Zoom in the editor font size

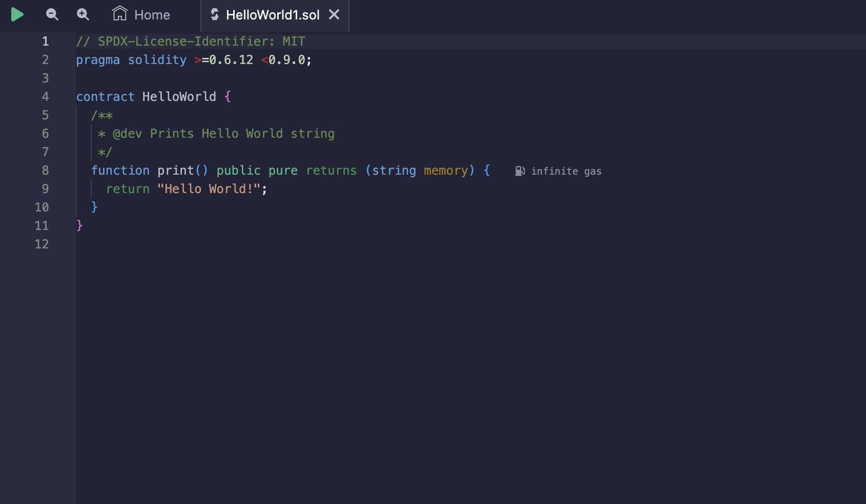(83, 14)
